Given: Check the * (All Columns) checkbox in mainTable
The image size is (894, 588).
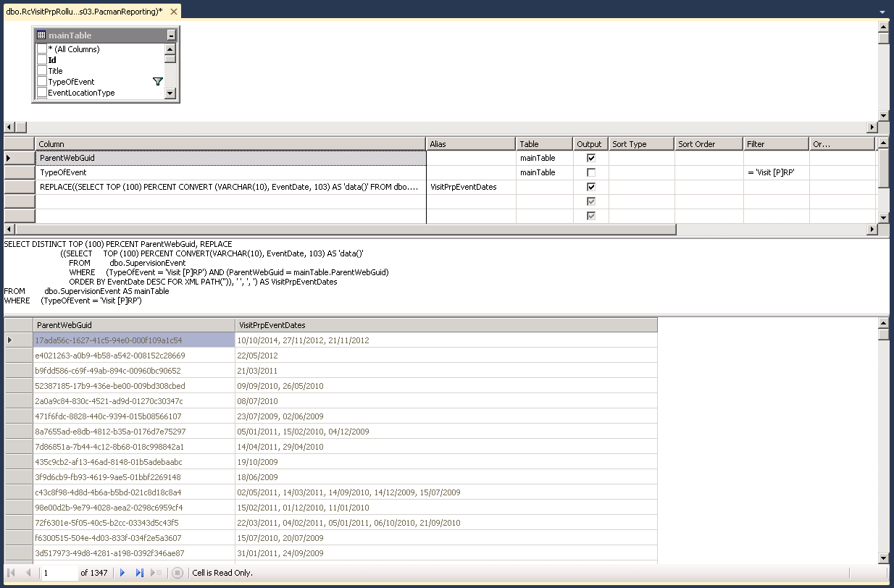Looking at the screenshot, I should click(42, 49).
